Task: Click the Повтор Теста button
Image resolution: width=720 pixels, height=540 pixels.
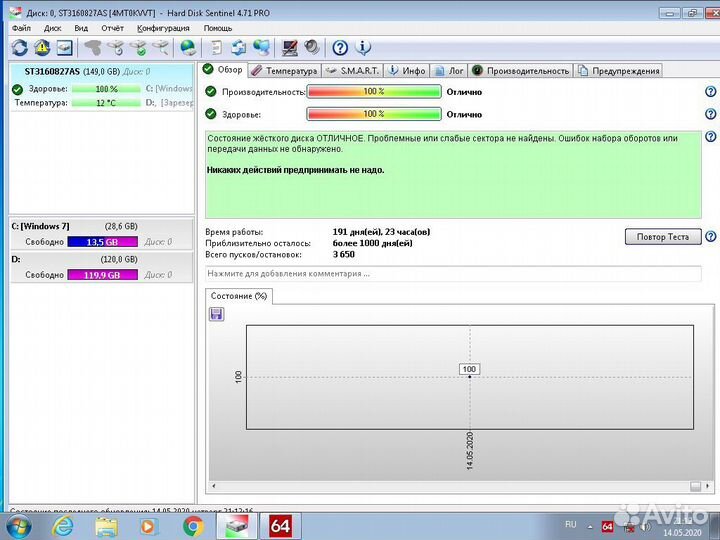Action: click(x=663, y=236)
